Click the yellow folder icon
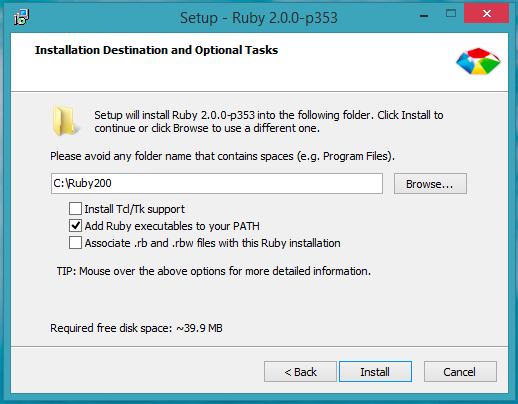 (64, 121)
